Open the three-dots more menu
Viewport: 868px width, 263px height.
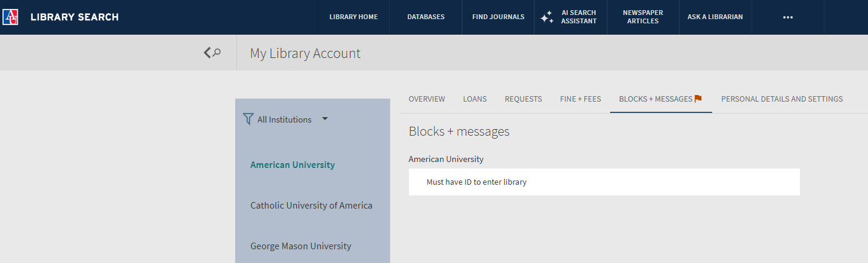tap(787, 17)
